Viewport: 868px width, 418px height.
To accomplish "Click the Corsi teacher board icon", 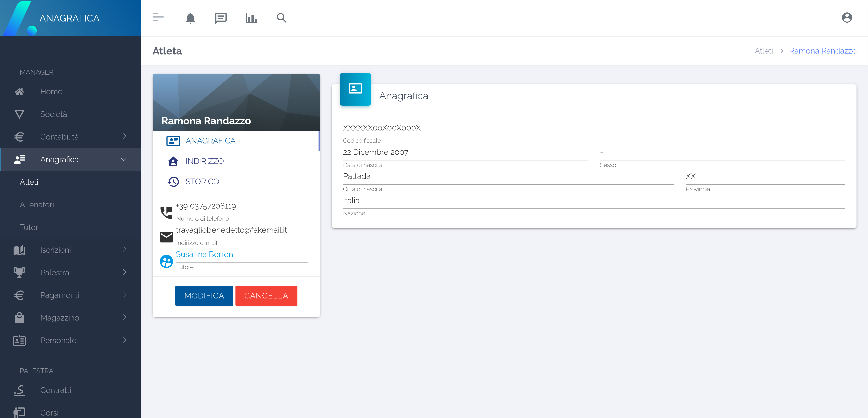I will [x=20, y=412].
